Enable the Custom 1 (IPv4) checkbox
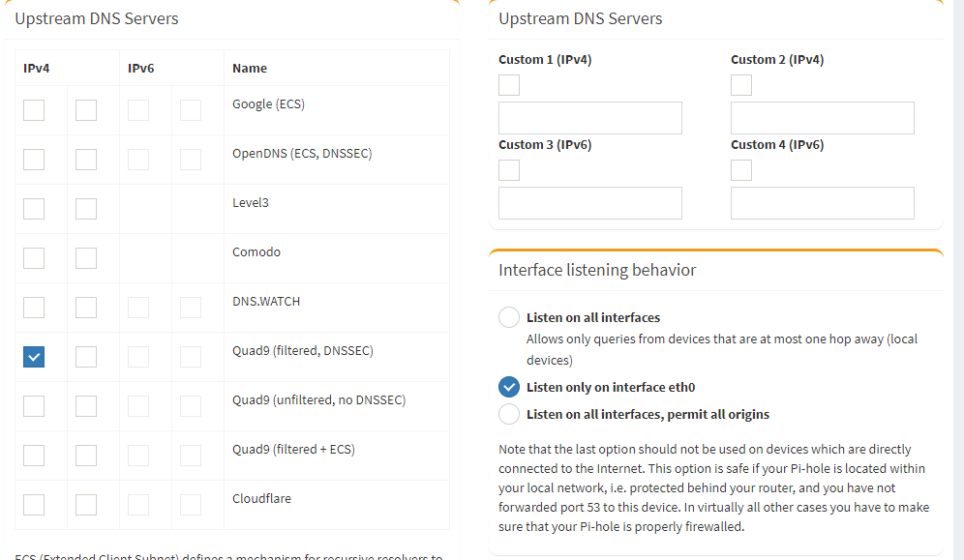The height and width of the screenshot is (560, 964). pyautogui.click(x=509, y=85)
